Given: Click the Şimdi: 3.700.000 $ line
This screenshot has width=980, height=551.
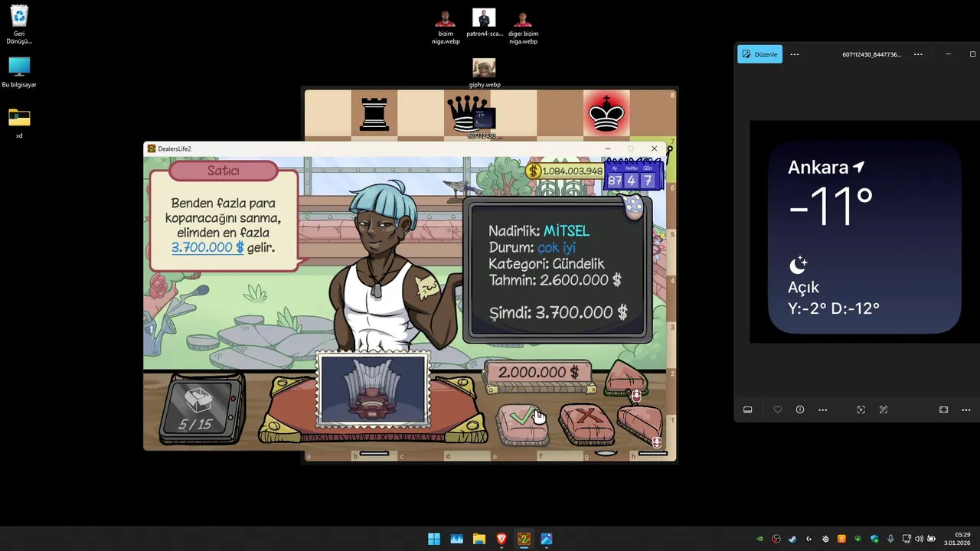Looking at the screenshot, I should click(x=558, y=312).
